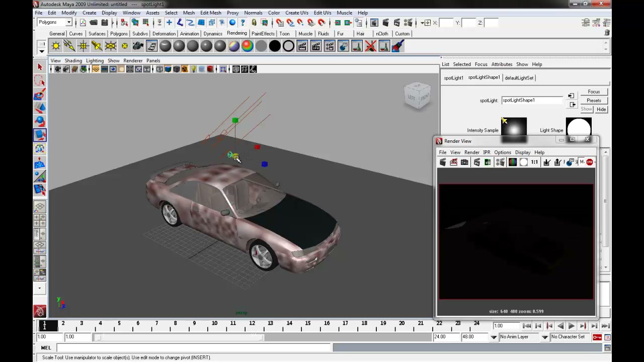The image size is (644, 362).
Task: Toggle snap to grids icon on status line
Action: pos(280,23)
